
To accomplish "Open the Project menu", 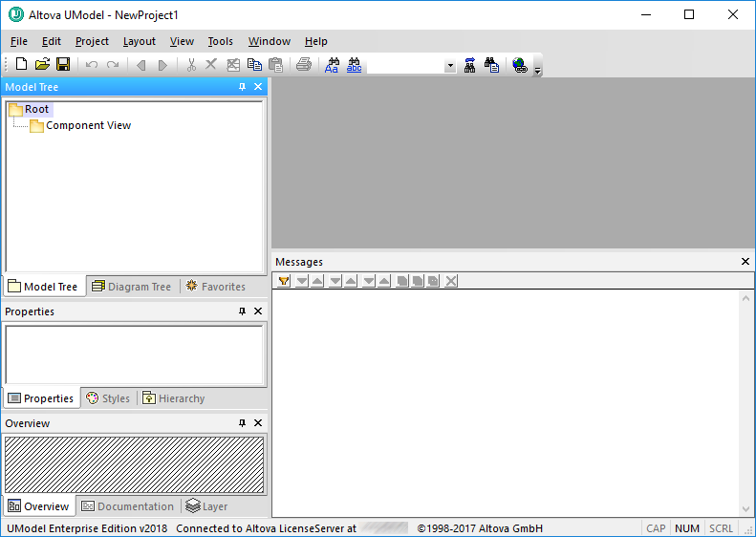I will tap(92, 41).
